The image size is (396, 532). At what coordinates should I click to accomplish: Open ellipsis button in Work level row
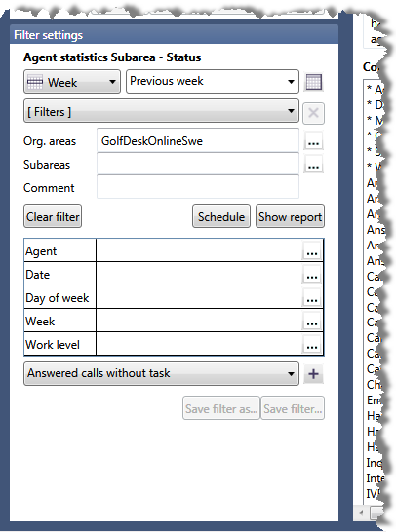coord(312,345)
